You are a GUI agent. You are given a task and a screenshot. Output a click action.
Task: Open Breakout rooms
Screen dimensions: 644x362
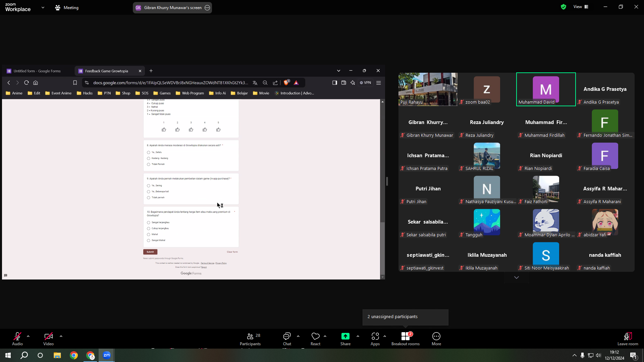click(x=406, y=339)
